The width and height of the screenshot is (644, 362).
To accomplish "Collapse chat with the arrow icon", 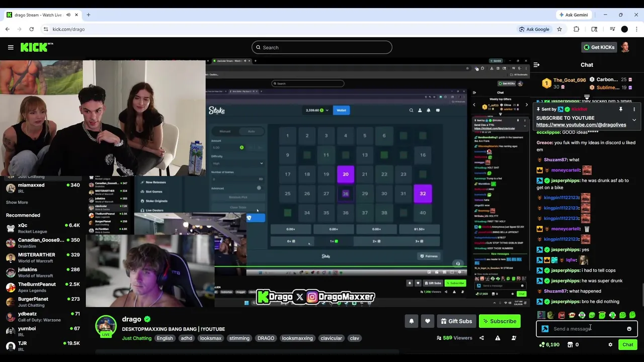I will tap(536, 65).
